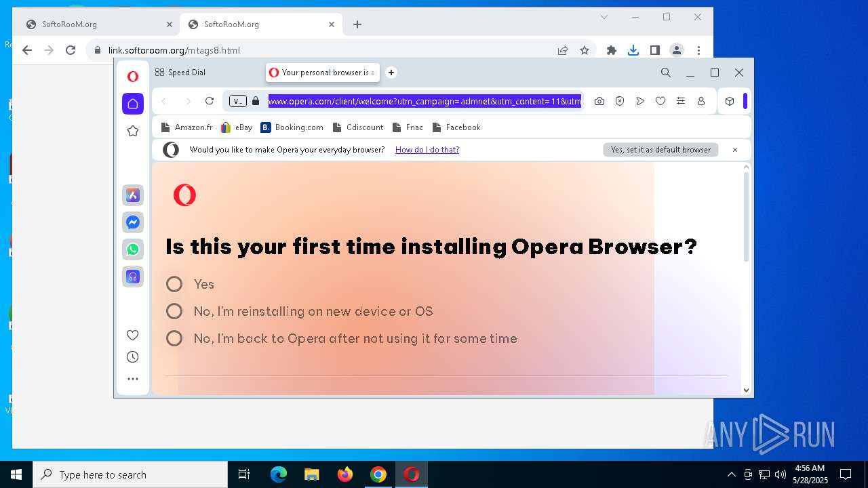Open the My Flow send icon

tap(640, 101)
